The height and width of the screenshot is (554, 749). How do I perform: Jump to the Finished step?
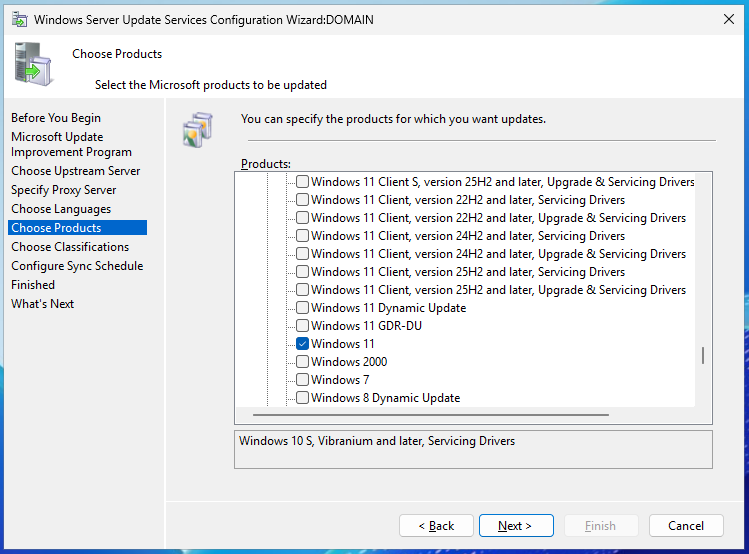point(33,285)
